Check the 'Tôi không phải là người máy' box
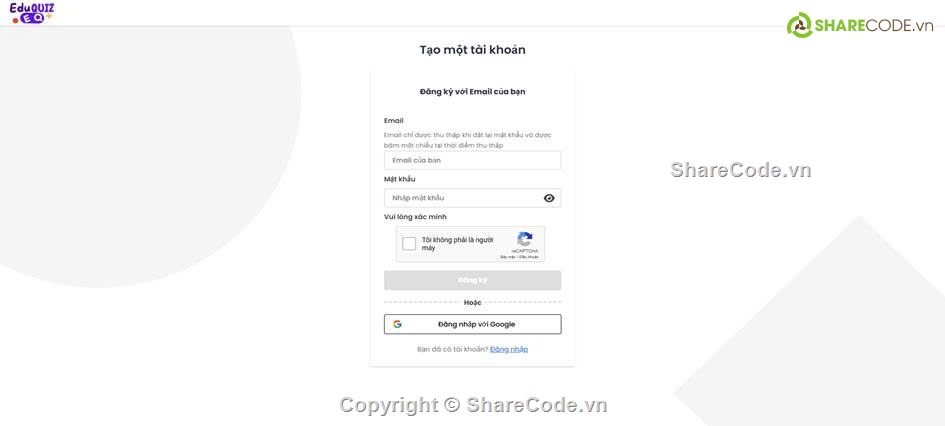945x426 pixels. point(409,243)
